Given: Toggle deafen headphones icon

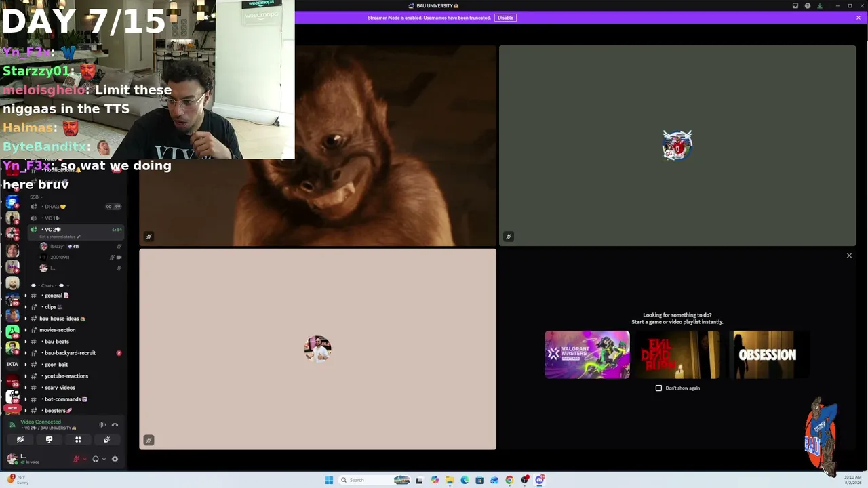Looking at the screenshot, I should click(96, 459).
